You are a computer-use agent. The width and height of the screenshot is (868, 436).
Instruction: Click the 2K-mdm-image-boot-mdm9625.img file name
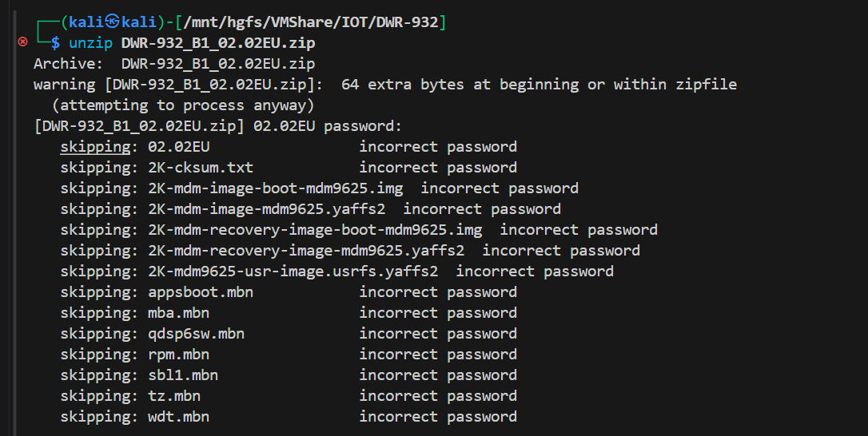point(275,188)
